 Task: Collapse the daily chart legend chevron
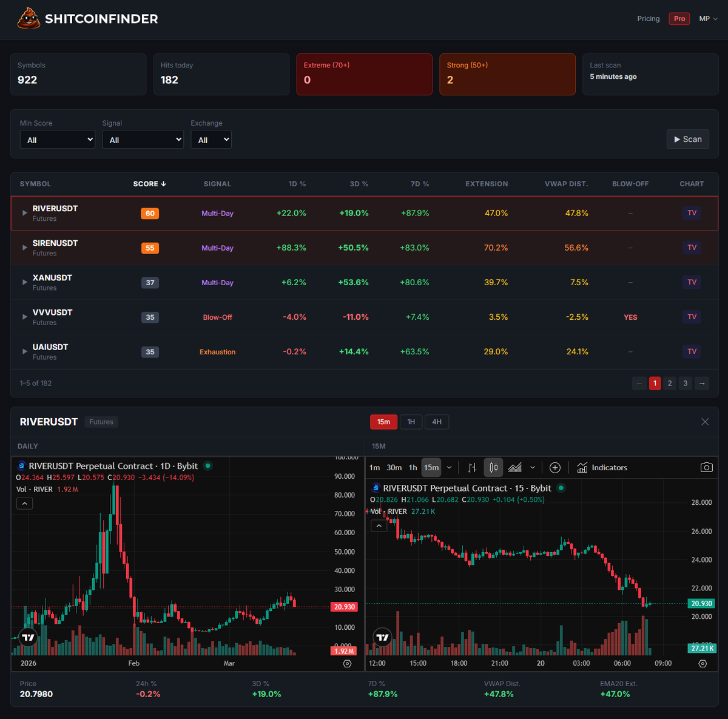click(24, 503)
